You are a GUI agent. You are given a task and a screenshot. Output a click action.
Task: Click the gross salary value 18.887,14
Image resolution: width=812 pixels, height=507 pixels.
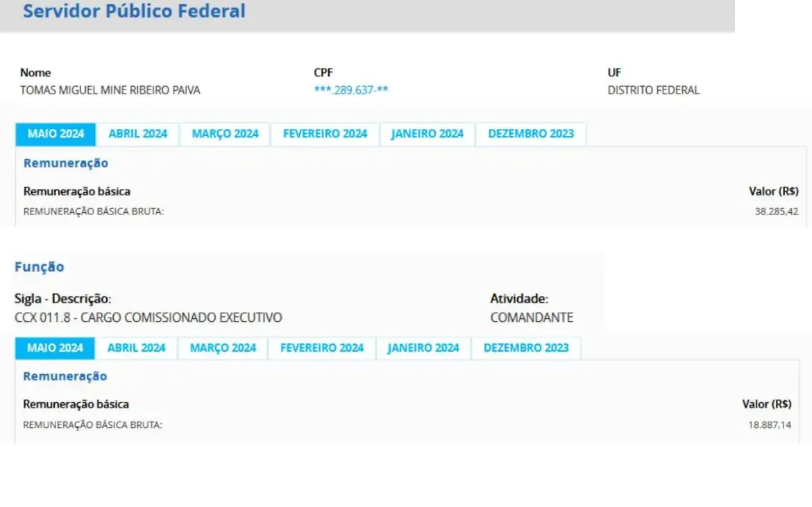coord(769,424)
